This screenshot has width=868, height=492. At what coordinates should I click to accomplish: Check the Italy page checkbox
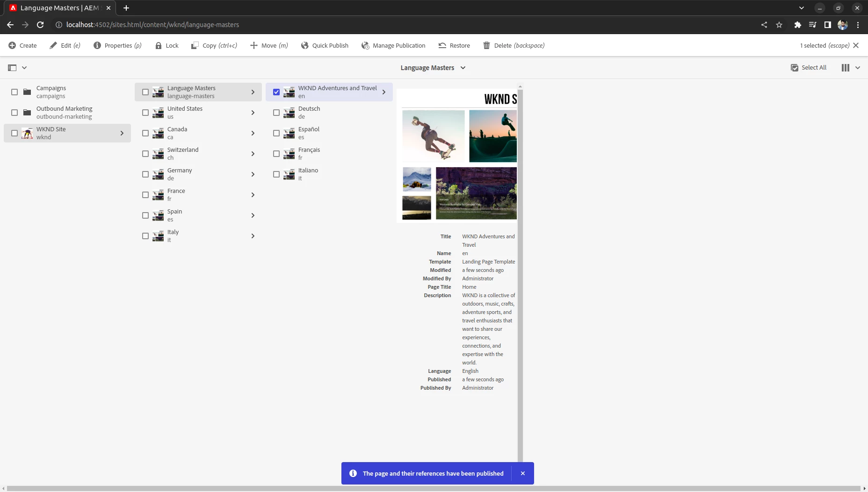pos(145,236)
